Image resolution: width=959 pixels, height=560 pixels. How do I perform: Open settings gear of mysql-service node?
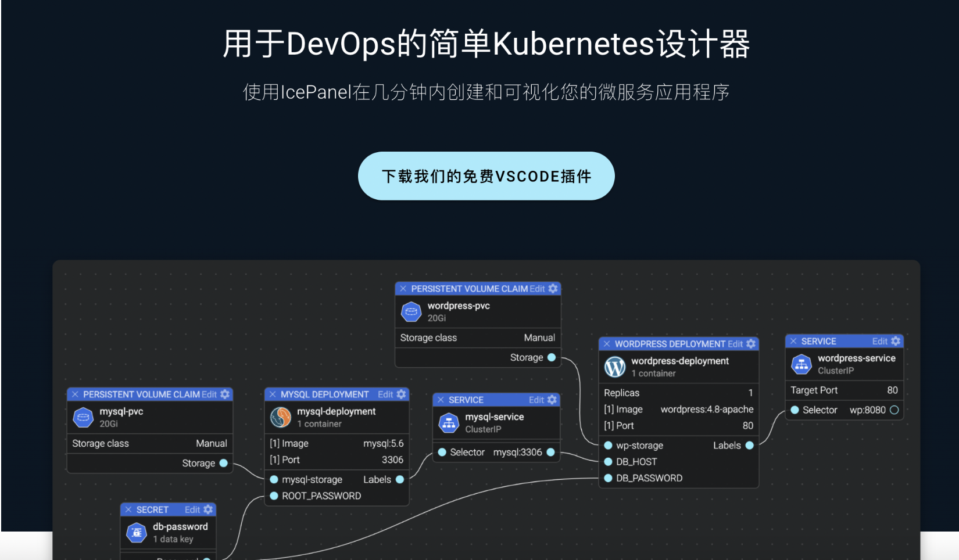[x=552, y=400]
